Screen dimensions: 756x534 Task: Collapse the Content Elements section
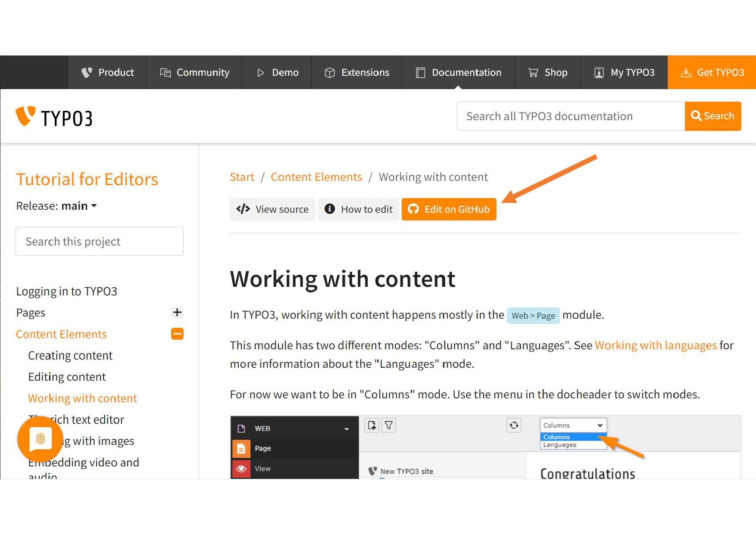(177, 334)
